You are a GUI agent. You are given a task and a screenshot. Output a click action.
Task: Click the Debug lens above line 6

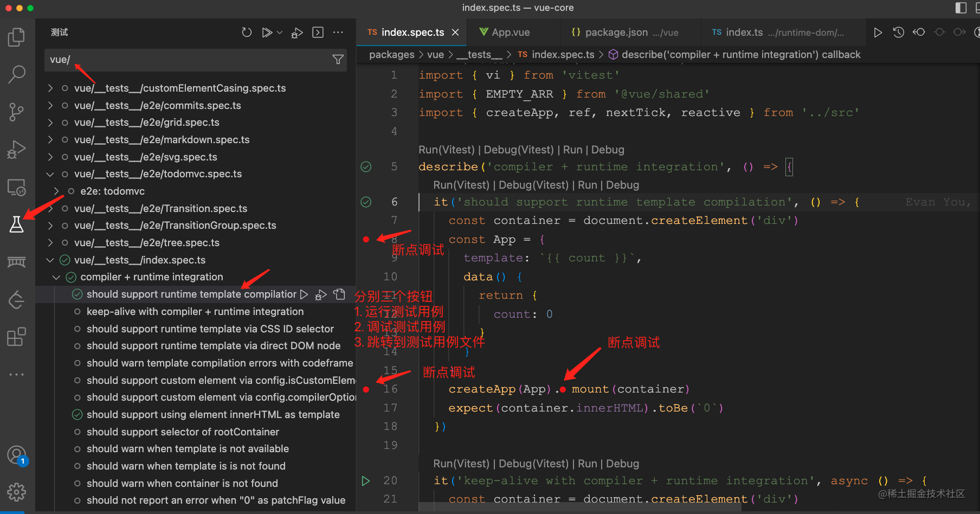623,185
